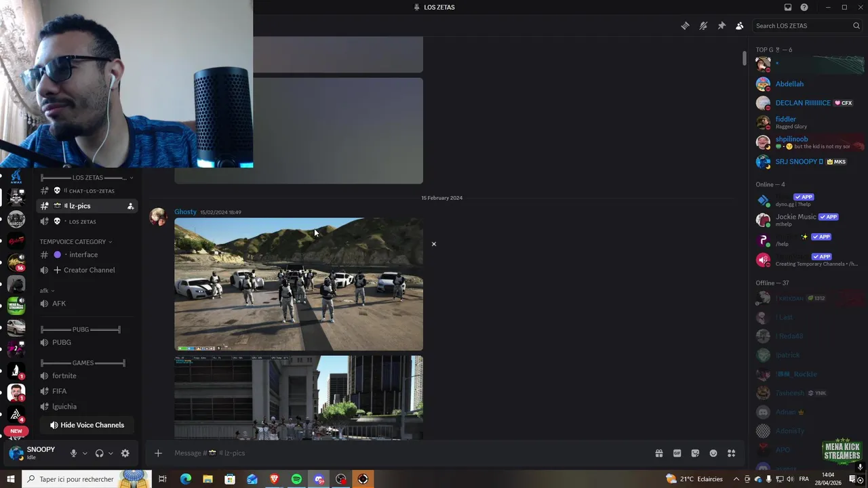This screenshot has width=868, height=488.
Task: Open User Settings gear icon
Action: pos(125,453)
